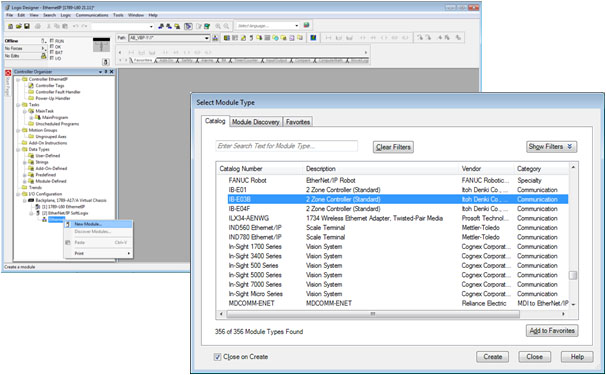This screenshot has width=606, height=375.
Task: Click the Zoom Out magnifier icon
Action: point(226,26)
